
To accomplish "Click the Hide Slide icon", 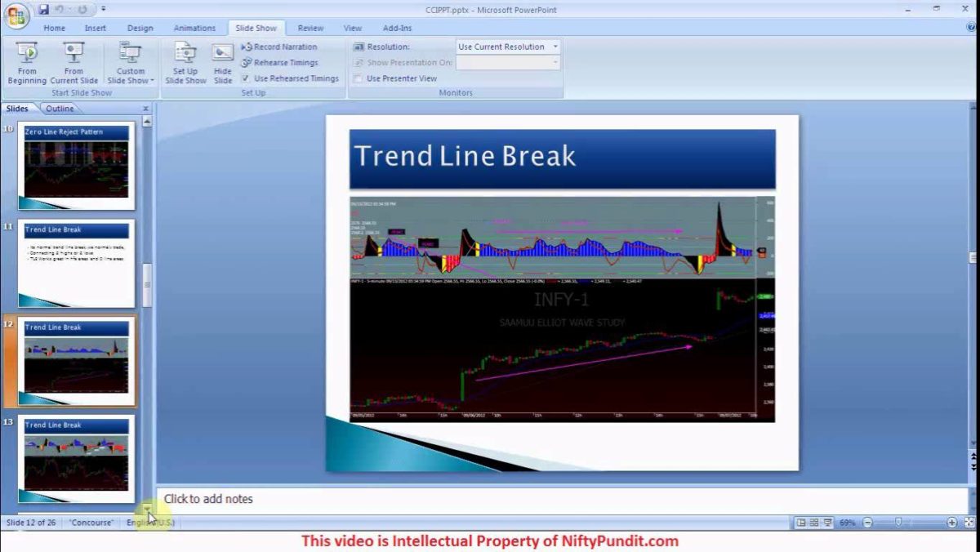I will tap(223, 64).
